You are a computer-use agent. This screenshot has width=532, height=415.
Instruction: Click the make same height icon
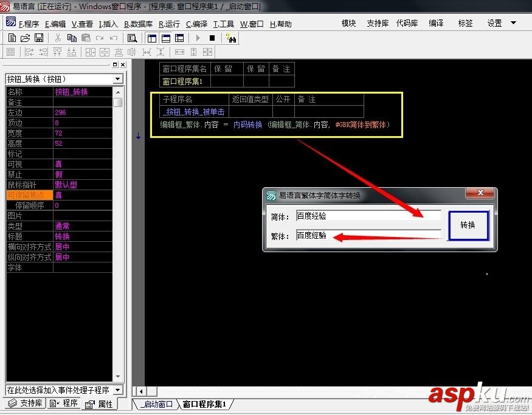tap(193, 52)
